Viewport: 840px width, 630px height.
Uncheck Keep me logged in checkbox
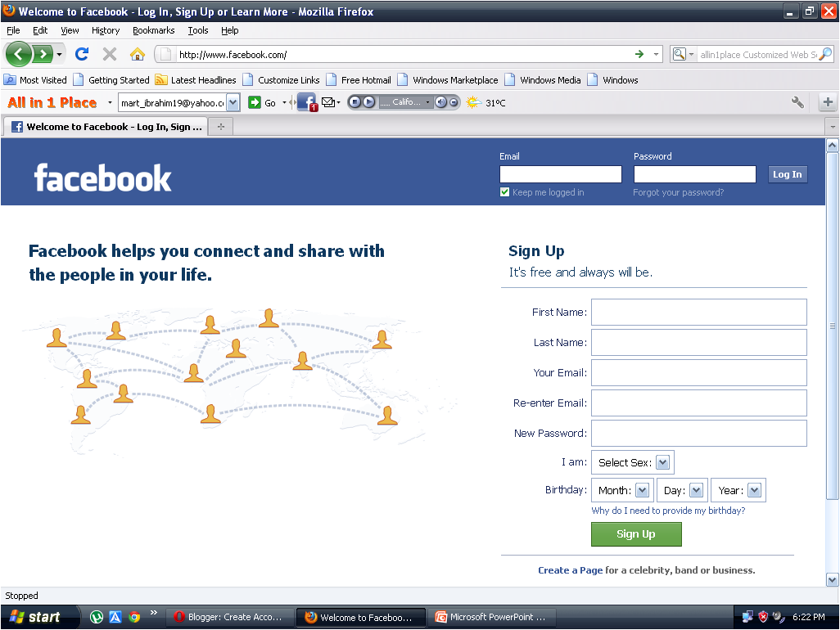coord(504,192)
